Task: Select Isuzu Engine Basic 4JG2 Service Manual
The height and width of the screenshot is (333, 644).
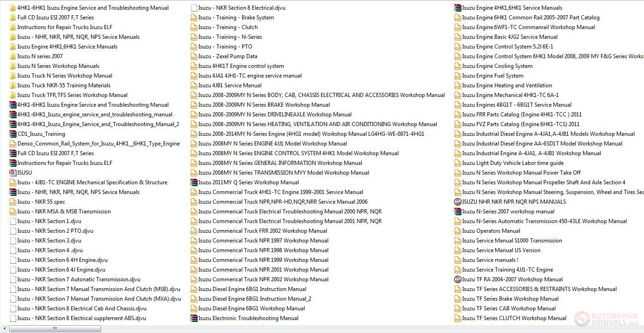Action: tap(510, 37)
